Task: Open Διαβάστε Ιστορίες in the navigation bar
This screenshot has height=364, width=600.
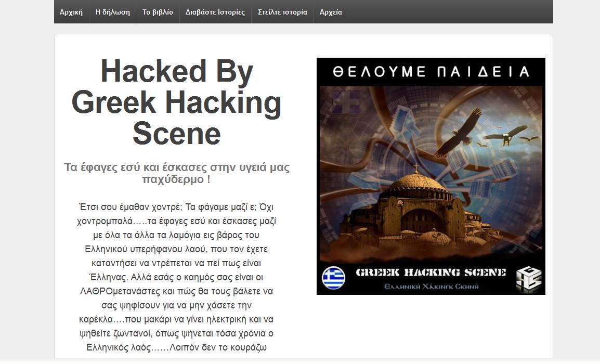Action: click(x=215, y=12)
